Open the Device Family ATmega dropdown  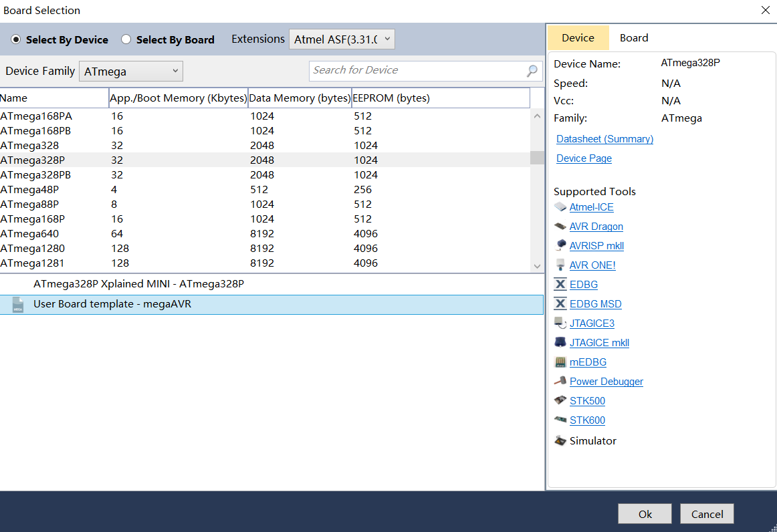pos(131,72)
